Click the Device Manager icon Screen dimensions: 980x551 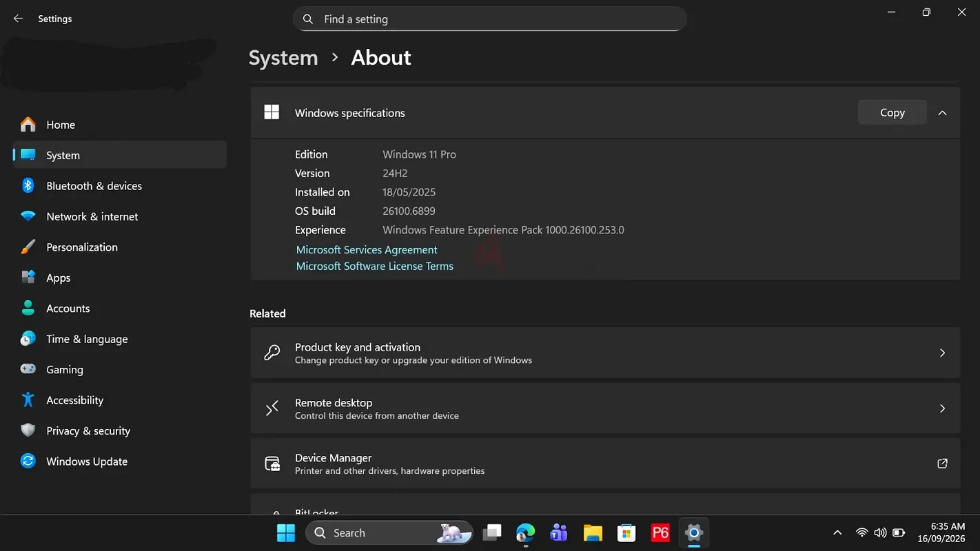pos(272,464)
